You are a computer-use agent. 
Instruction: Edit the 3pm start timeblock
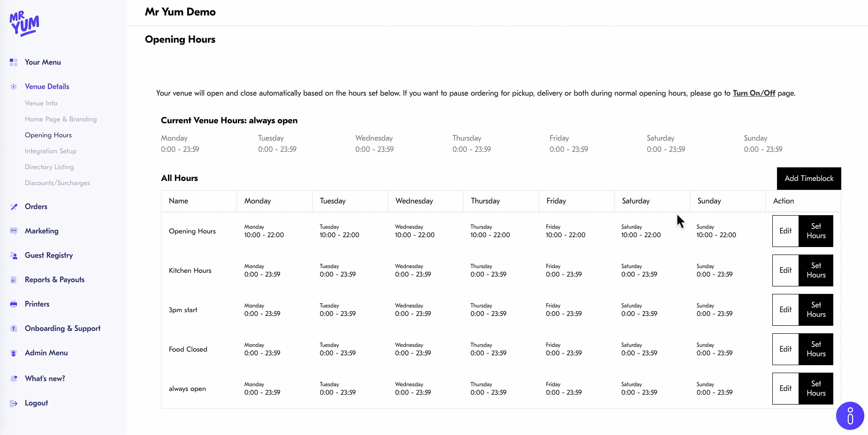[785, 310]
